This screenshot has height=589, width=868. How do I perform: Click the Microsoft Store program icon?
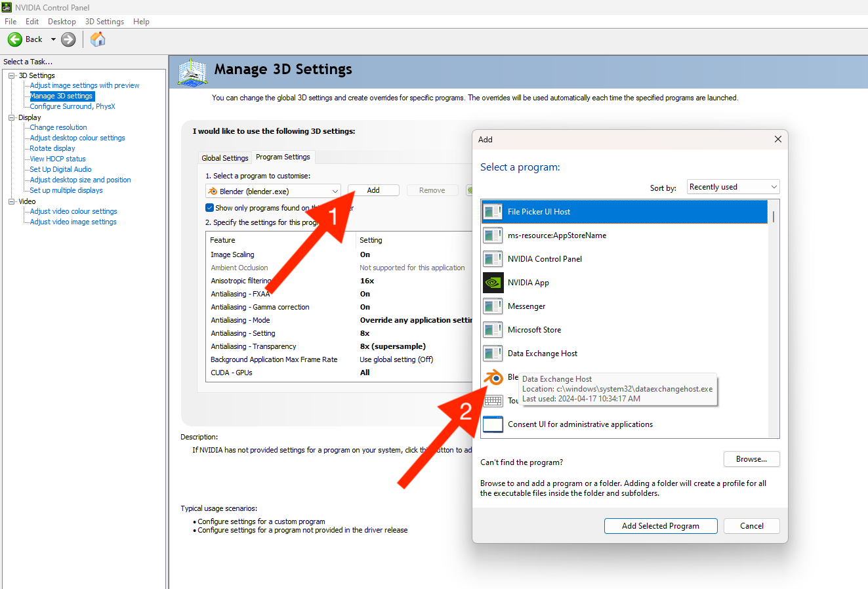pos(493,330)
